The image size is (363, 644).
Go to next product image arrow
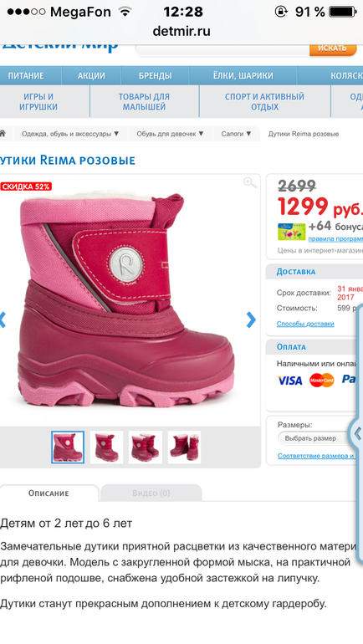point(250,319)
